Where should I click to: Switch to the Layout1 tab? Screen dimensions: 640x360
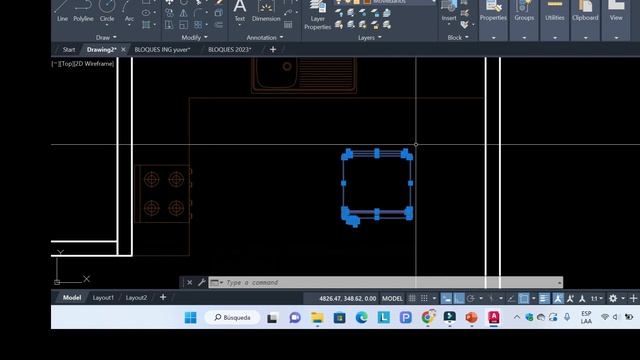coord(103,298)
